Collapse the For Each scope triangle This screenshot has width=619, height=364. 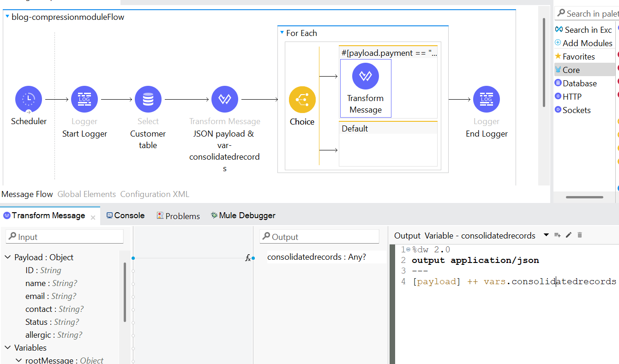282,33
